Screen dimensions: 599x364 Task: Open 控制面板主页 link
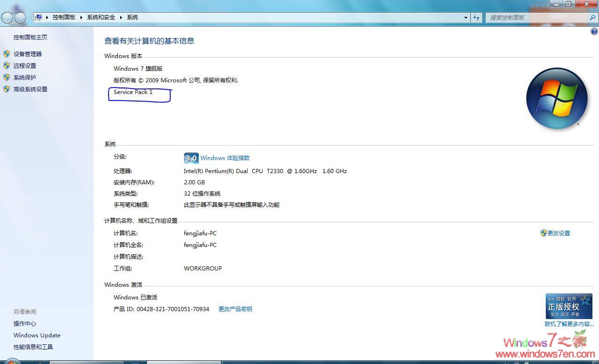[30, 37]
